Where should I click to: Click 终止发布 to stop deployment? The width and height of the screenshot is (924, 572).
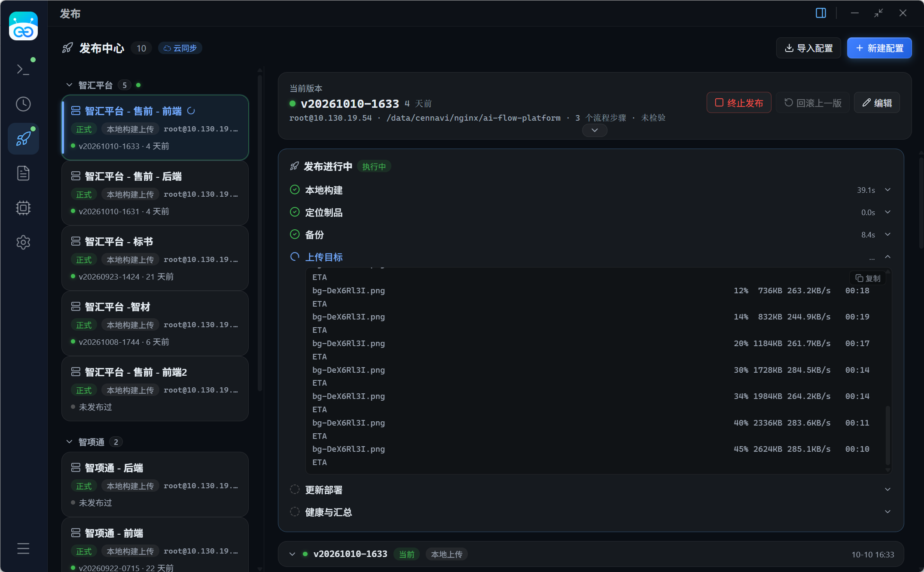click(739, 103)
